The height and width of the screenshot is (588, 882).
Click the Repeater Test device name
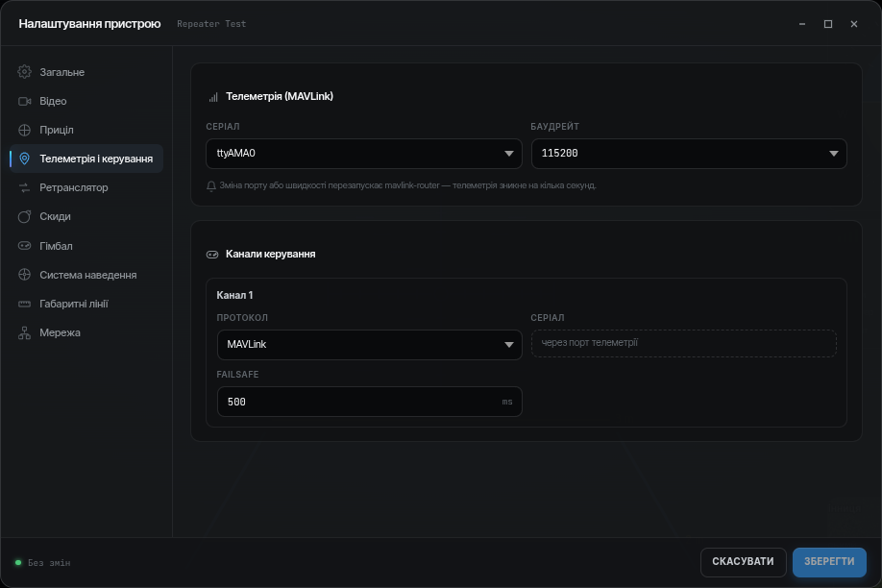pos(211,24)
